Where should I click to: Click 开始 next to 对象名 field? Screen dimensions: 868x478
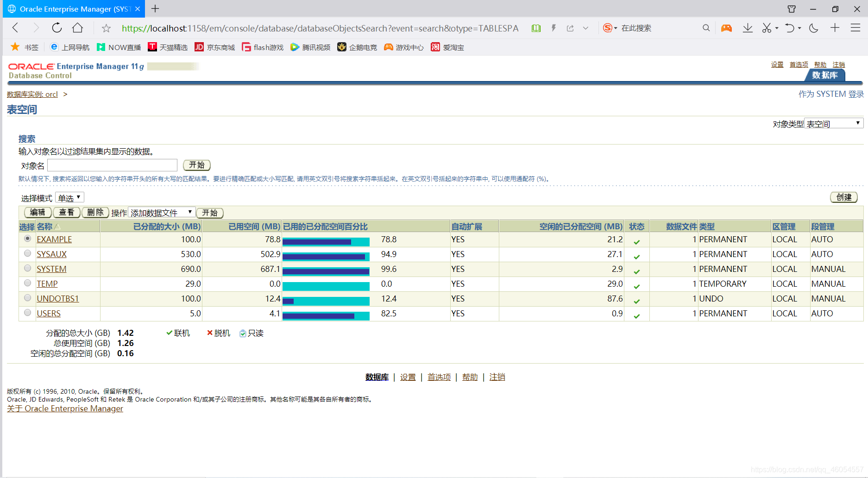click(x=197, y=165)
